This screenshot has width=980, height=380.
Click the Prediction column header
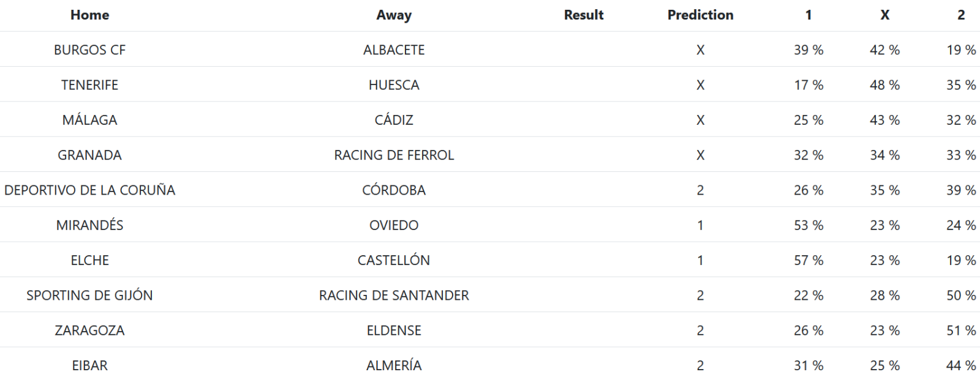coord(700,15)
